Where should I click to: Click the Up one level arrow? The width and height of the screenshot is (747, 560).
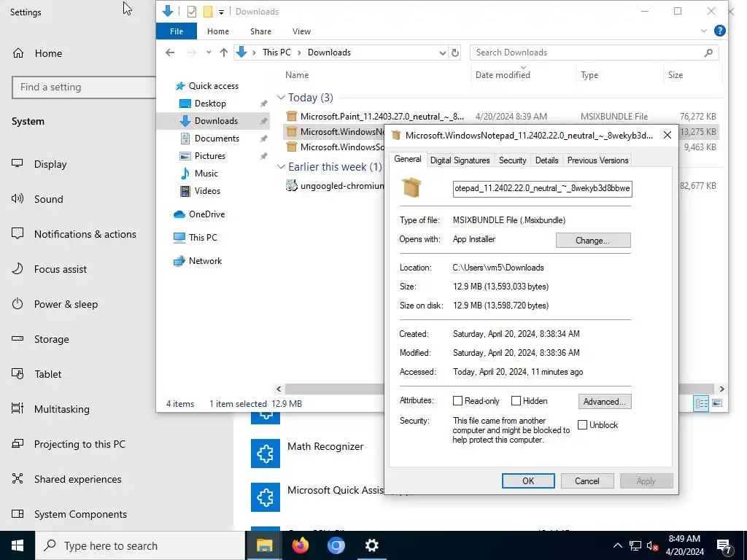coord(224,52)
